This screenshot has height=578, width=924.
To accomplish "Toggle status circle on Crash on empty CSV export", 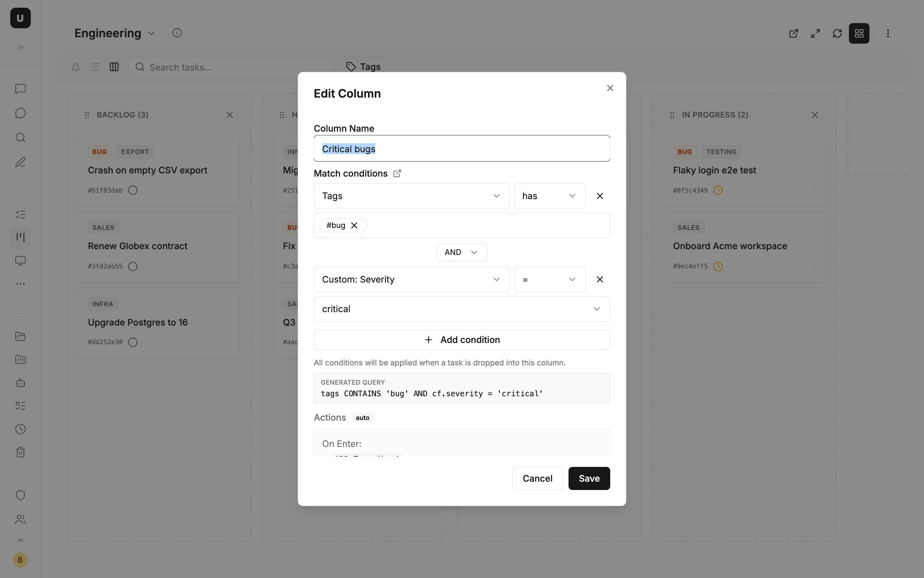I will click(133, 190).
